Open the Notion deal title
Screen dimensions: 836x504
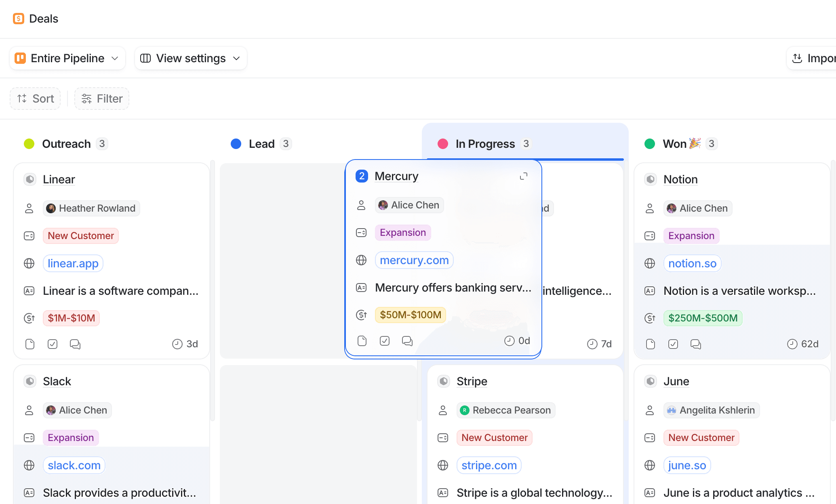[680, 179]
